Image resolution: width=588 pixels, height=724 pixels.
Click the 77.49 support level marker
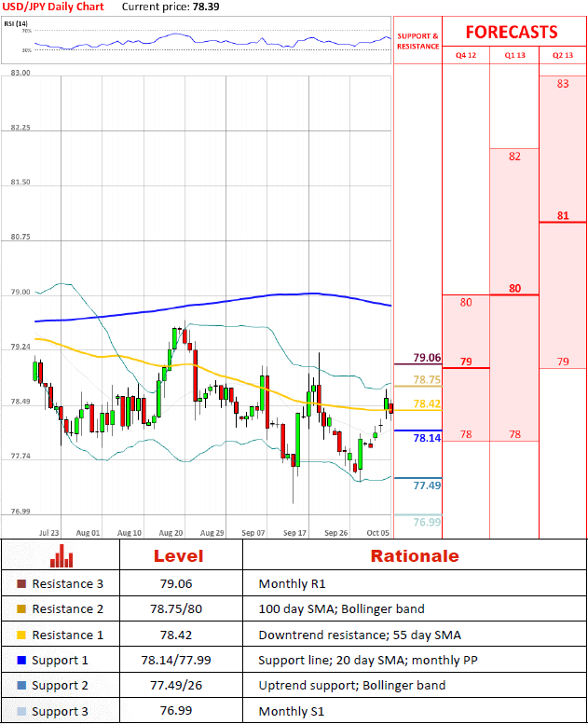coord(427,485)
